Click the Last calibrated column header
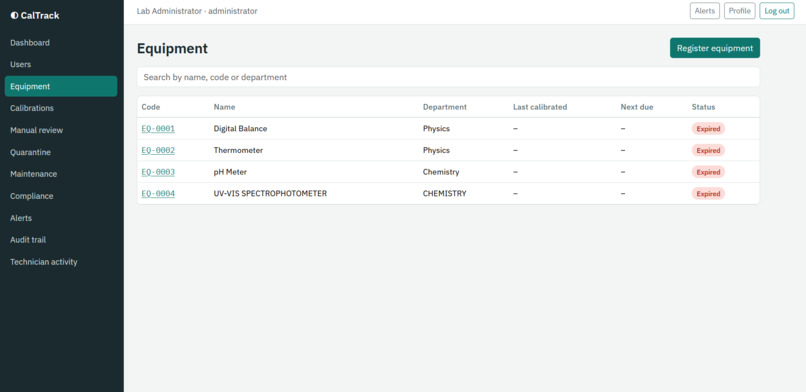 coord(540,107)
